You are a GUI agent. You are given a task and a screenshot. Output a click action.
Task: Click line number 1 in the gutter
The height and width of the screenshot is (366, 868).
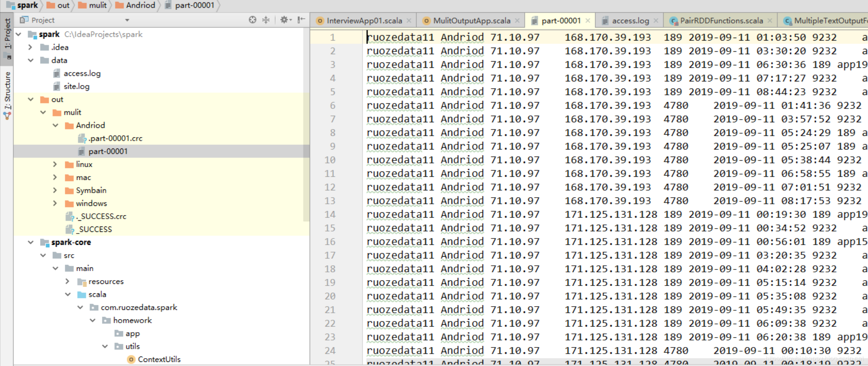tap(332, 38)
